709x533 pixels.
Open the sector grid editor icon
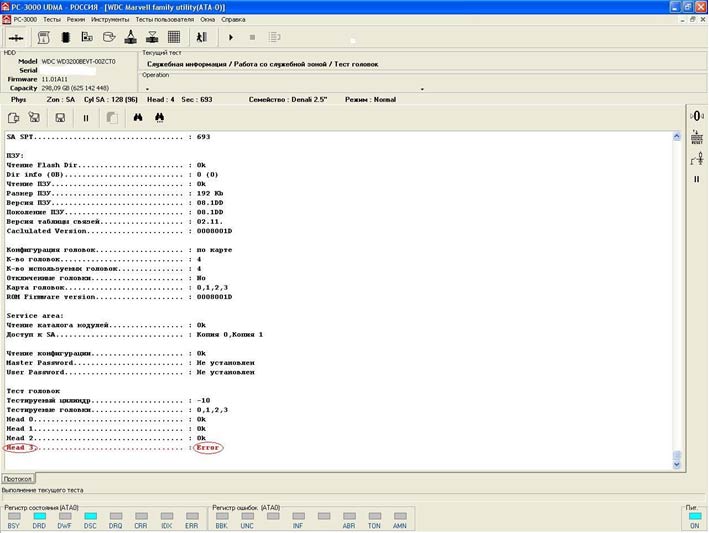(174, 37)
